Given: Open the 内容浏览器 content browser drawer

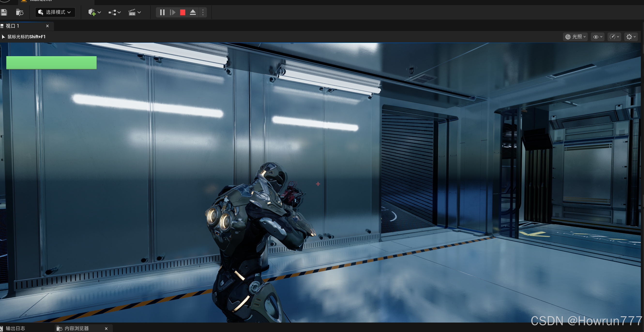Looking at the screenshot, I should coord(76,328).
